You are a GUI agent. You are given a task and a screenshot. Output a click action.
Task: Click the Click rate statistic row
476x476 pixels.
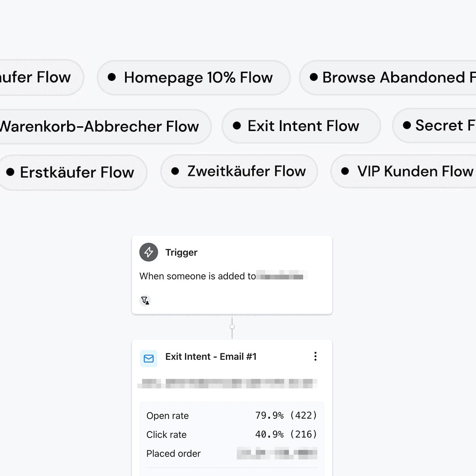pyautogui.click(x=232, y=435)
